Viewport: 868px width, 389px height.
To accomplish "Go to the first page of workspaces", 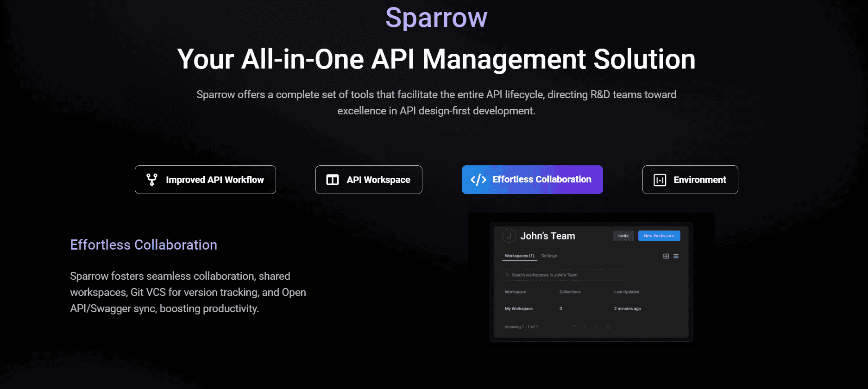I will click(574, 327).
